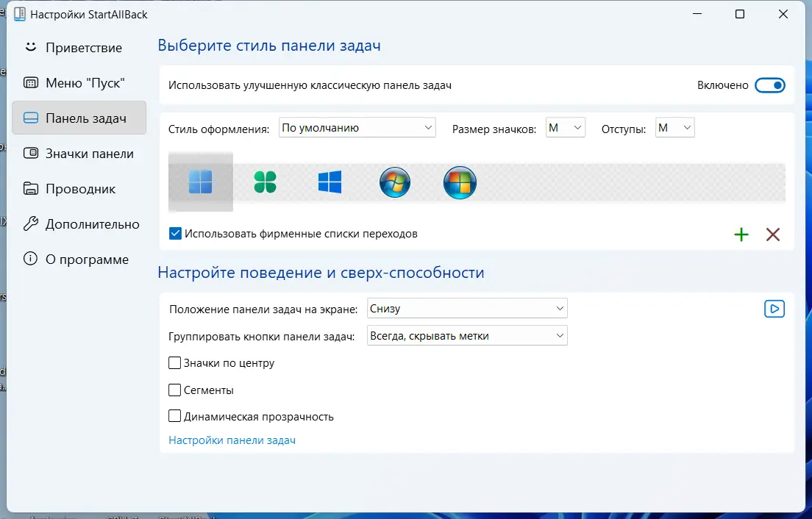
Task: Disable the improved classic taskbar toggle
Action: point(770,85)
